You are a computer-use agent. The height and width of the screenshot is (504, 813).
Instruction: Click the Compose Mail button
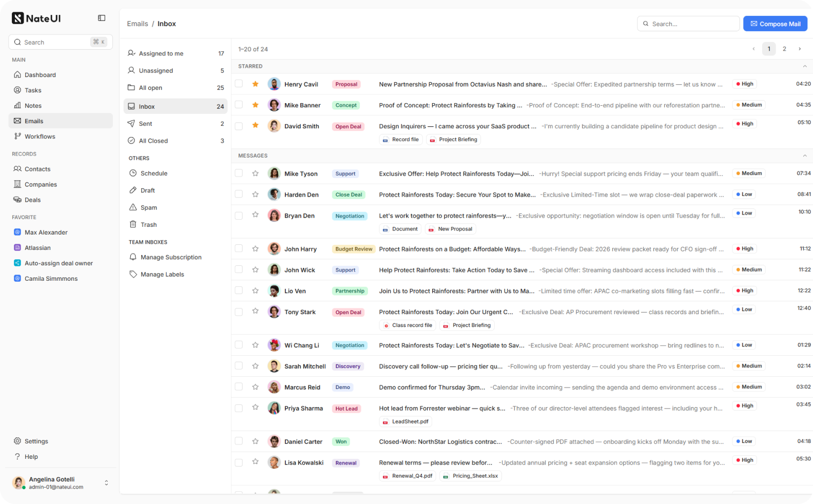coord(775,24)
